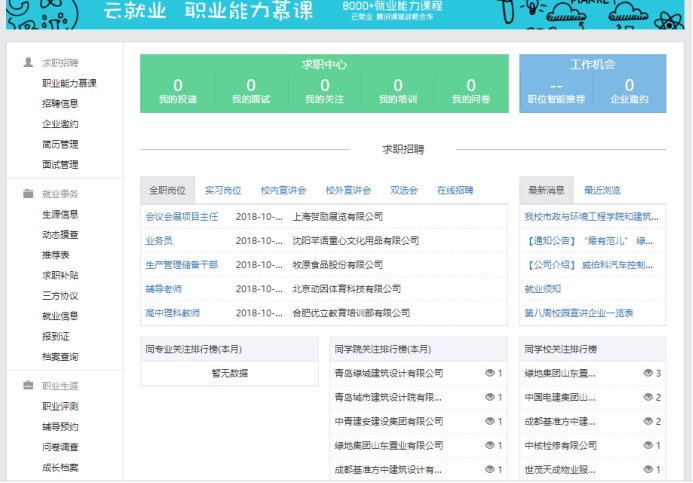Open the 高中理科教师 job link

click(172, 313)
